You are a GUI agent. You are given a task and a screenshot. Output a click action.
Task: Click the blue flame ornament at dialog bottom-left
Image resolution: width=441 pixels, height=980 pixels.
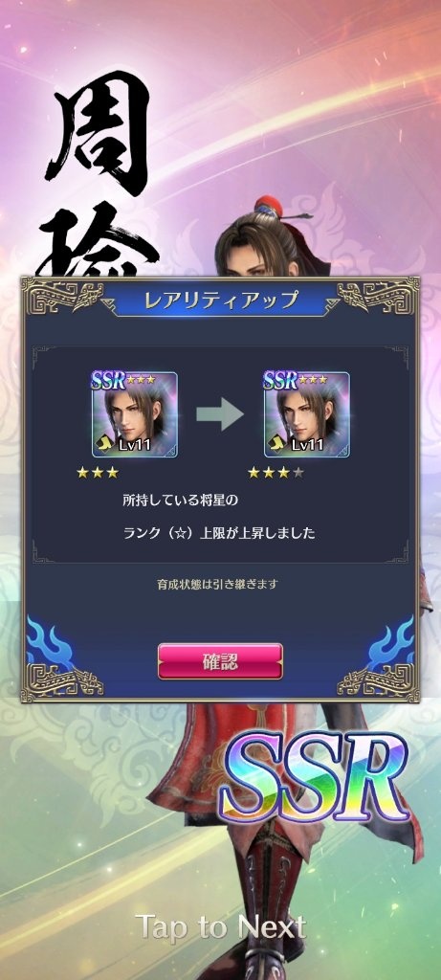click(x=49, y=643)
